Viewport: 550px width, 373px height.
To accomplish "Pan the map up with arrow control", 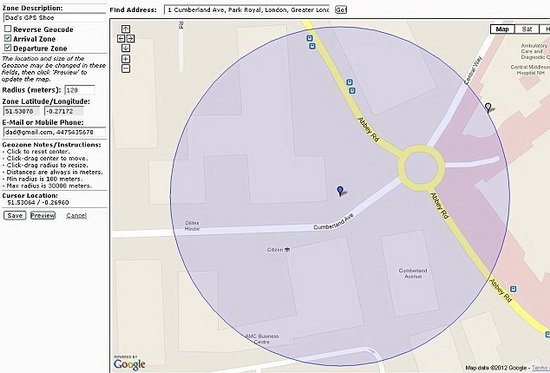I will 126,29.
